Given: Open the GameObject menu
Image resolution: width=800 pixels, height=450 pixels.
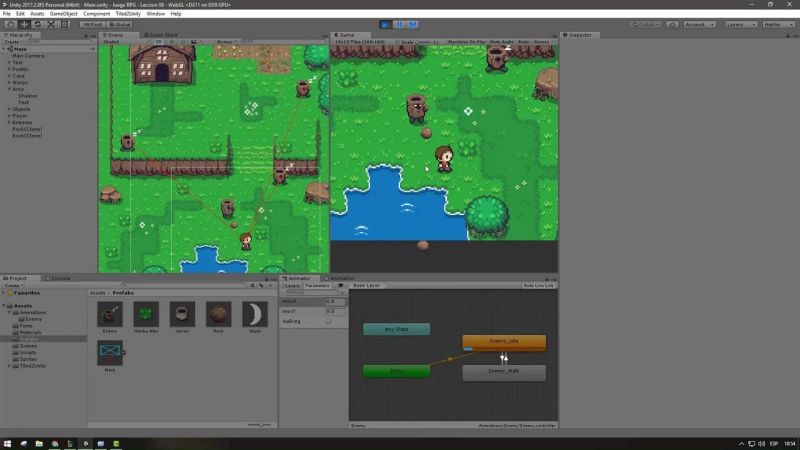Looking at the screenshot, I should 64,14.
